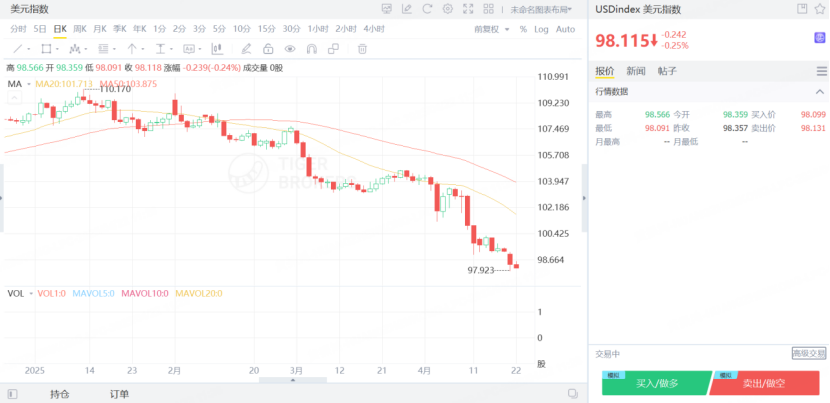830x403 pixels.
Task: Add USDindex to favorites star
Action: [x=820, y=8]
